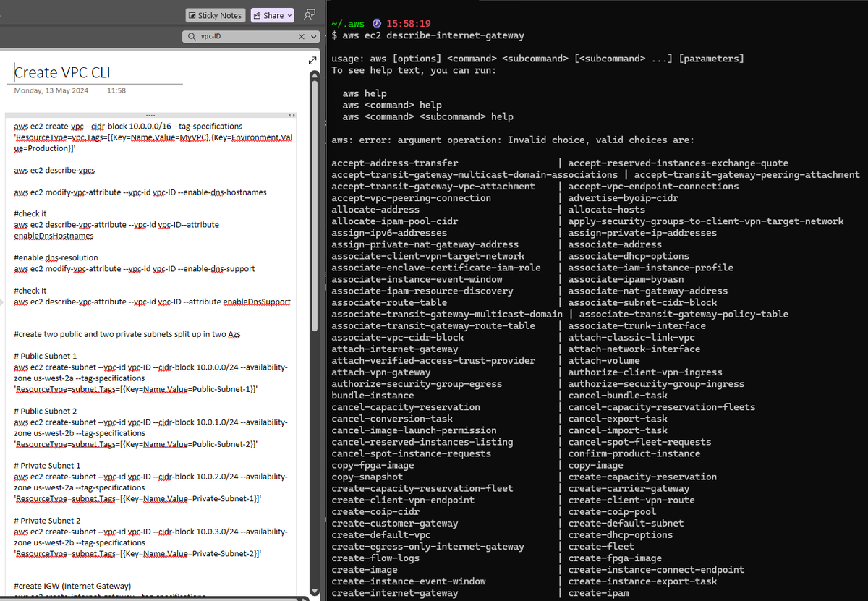Click 'authorize-security-group-ingress' in the terminal

click(656, 384)
